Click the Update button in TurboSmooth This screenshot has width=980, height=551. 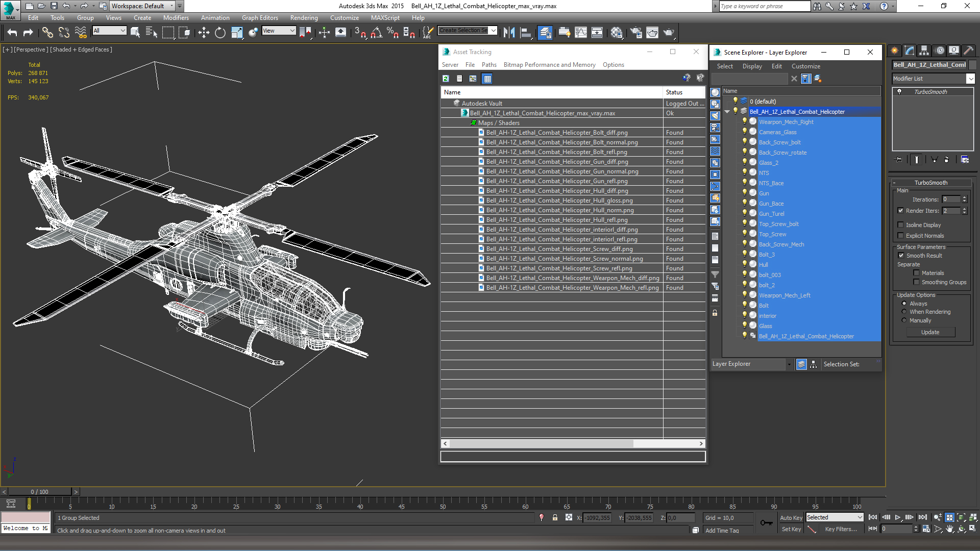coord(930,332)
